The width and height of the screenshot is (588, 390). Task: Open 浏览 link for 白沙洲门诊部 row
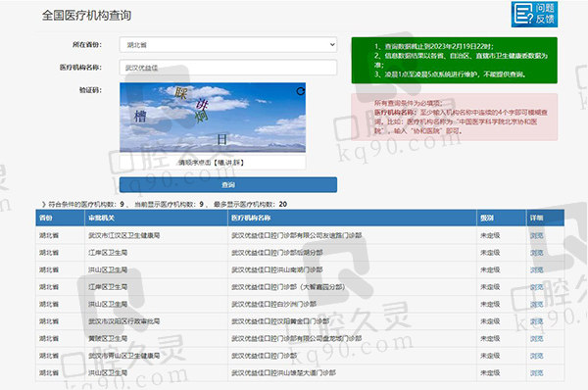[537, 304]
